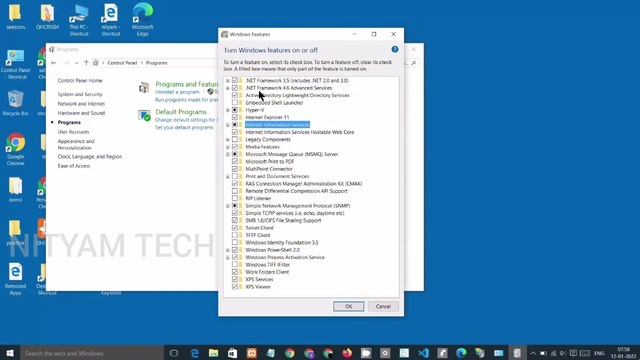
Task: Open Google Chrome desktop icon
Action: click(x=16, y=149)
